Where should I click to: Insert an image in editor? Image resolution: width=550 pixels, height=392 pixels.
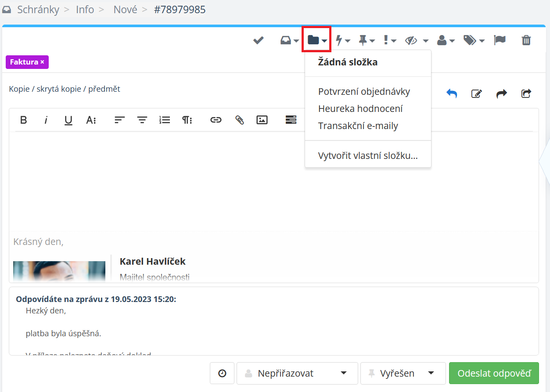(262, 120)
